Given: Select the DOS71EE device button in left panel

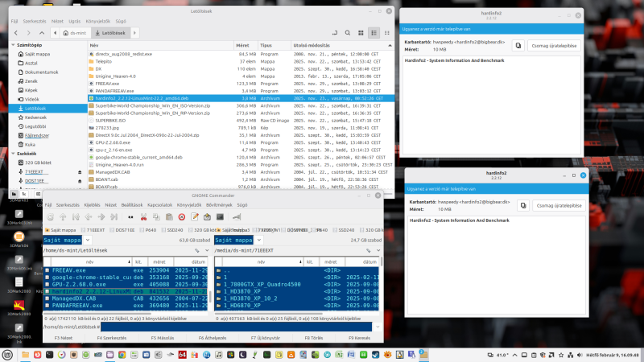Looking at the screenshot, I should pyautogui.click(x=123, y=230).
